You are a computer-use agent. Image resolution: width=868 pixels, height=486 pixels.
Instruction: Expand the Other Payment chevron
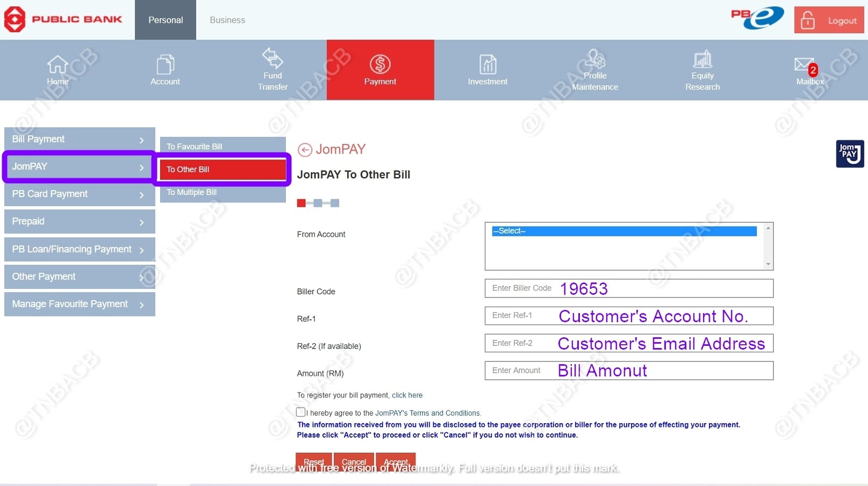pos(142,277)
